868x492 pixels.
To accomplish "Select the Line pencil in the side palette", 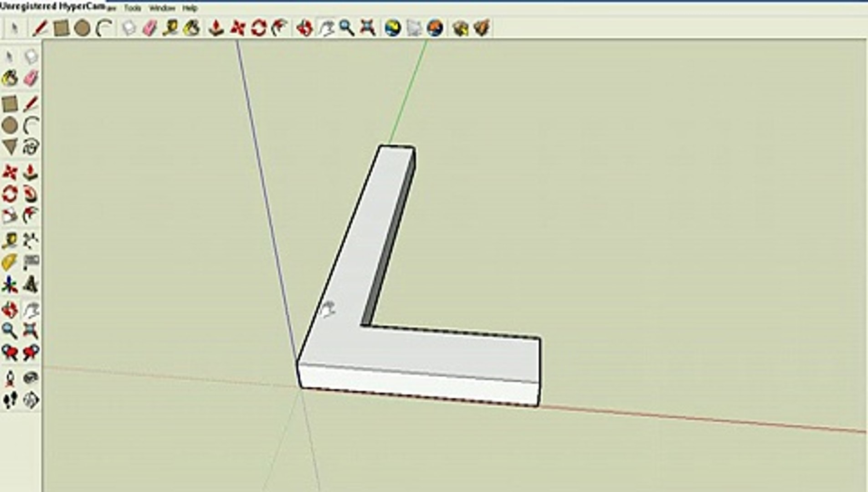I will coord(31,104).
